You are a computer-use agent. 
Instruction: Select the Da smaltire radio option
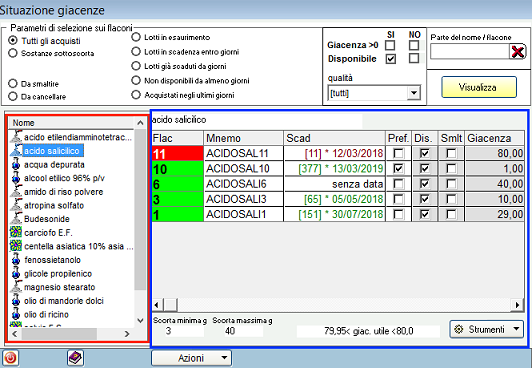pyautogui.click(x=13, y=84)
